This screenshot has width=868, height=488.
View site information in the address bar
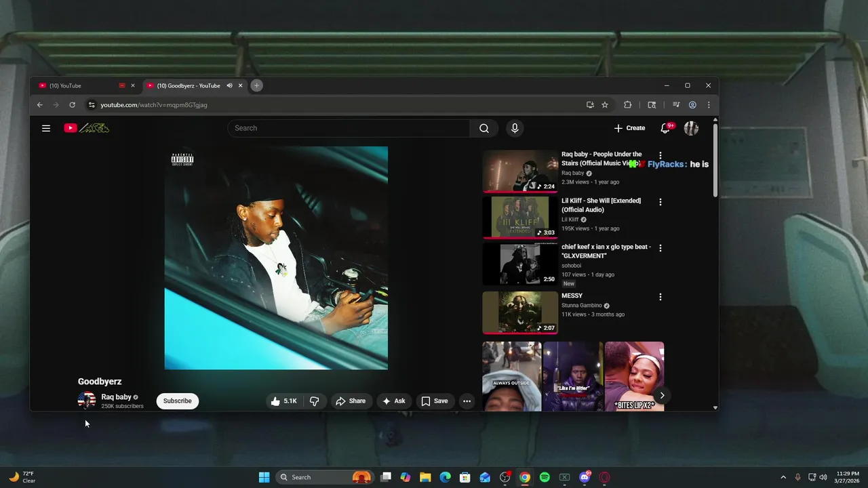click(x=92, y=105)
